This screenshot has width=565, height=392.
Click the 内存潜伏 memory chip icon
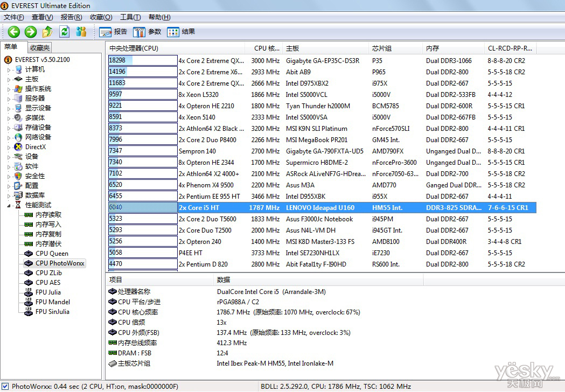point(29,244)
